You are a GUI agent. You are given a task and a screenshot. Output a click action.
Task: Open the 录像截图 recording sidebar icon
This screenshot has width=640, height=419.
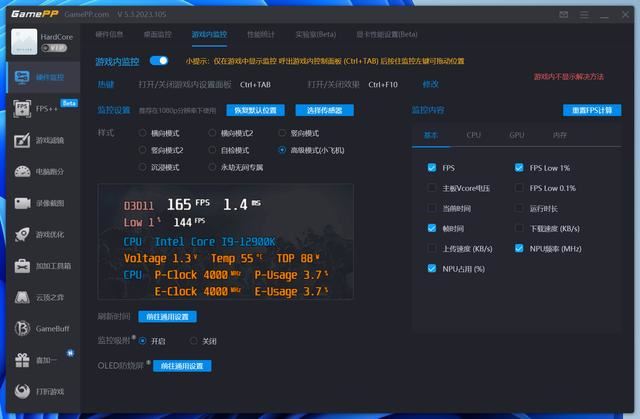click(40, 203)
